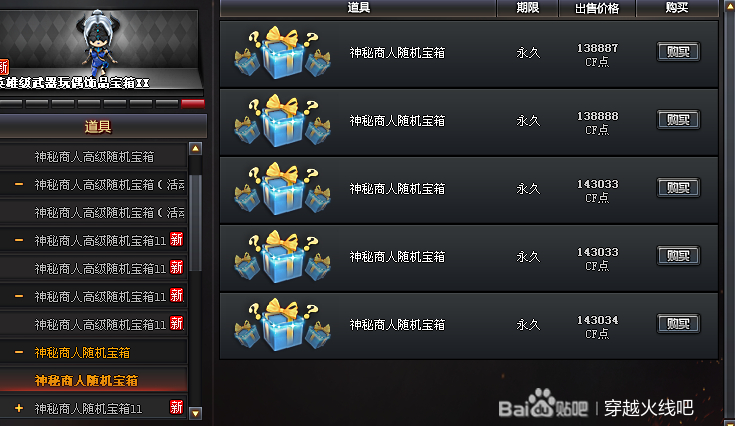735x426 pixels.
Task: Click gift box icon priced 138888 CF点
Action: pyautogui.click(x=282, y=120)
